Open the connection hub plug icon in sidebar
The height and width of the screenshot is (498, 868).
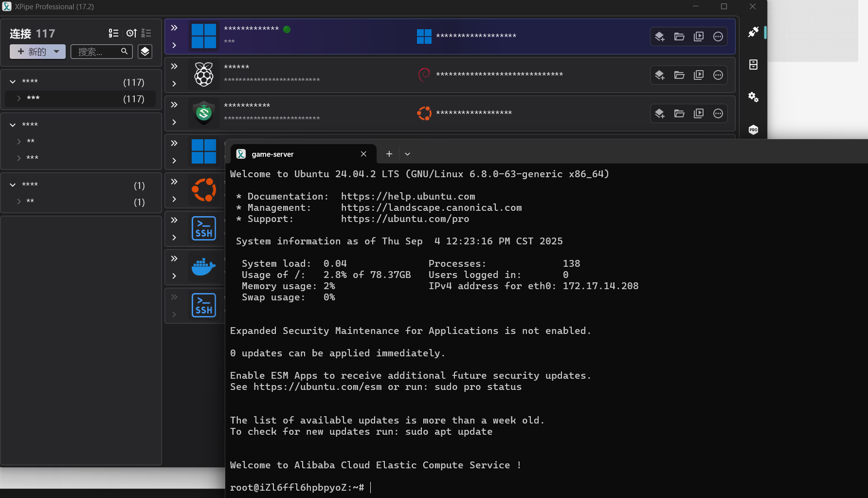click(753, 32)
